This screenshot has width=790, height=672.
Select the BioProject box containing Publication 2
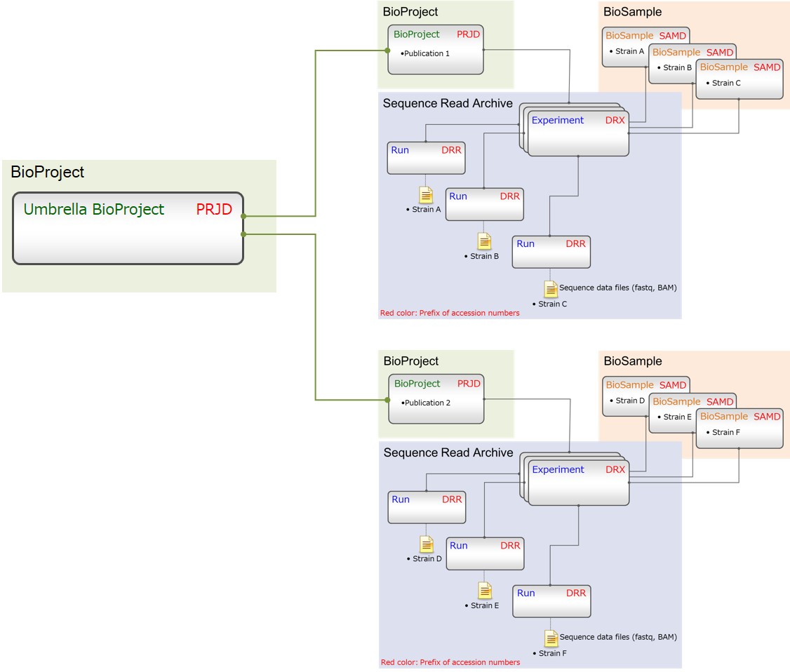pos(436,399)
